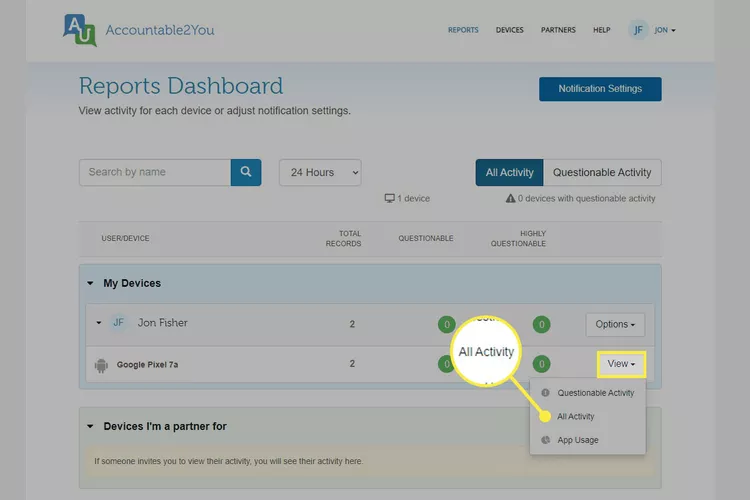The width and height of the screenshot is (750, 500).
Task: Click '0 devices with questionable activity' text
Action: point(586,198)
